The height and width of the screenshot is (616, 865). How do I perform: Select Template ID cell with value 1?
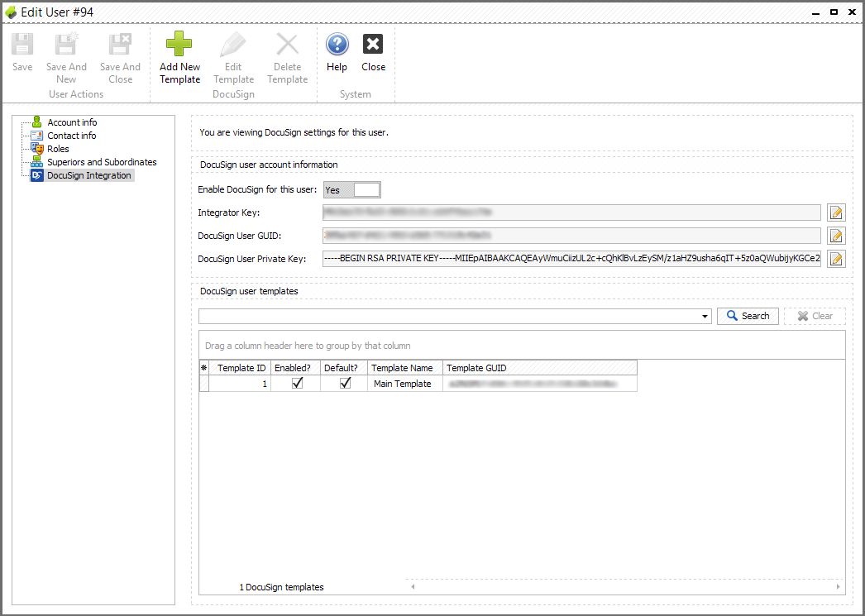pos(240,384)
